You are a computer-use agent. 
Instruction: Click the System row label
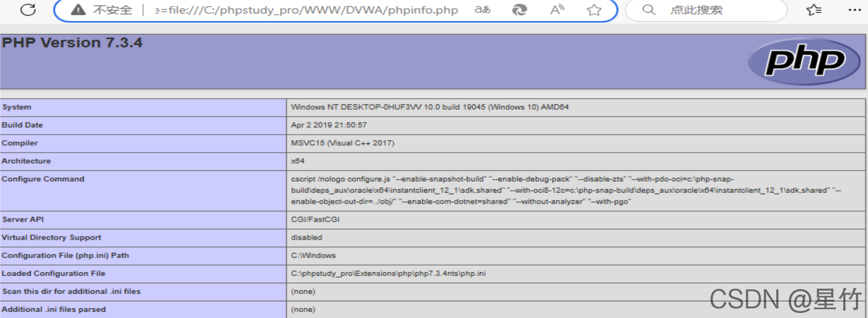(17, 107)
